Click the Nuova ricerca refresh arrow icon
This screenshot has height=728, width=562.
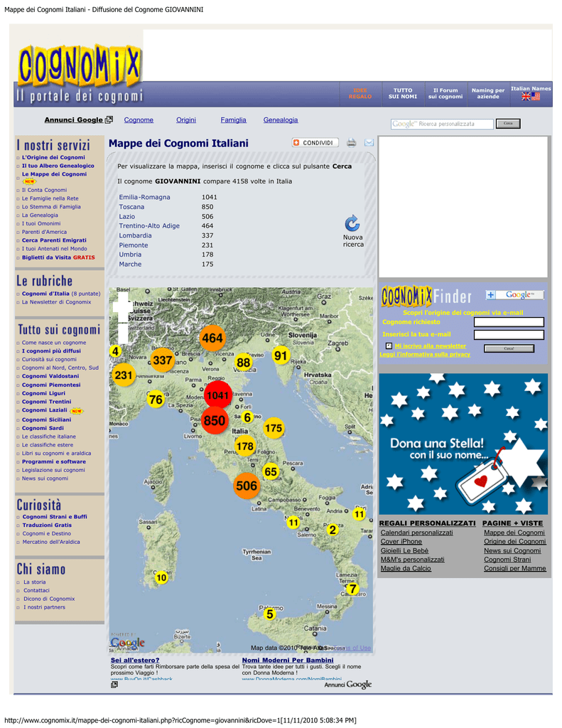click(x=352, y=223)
